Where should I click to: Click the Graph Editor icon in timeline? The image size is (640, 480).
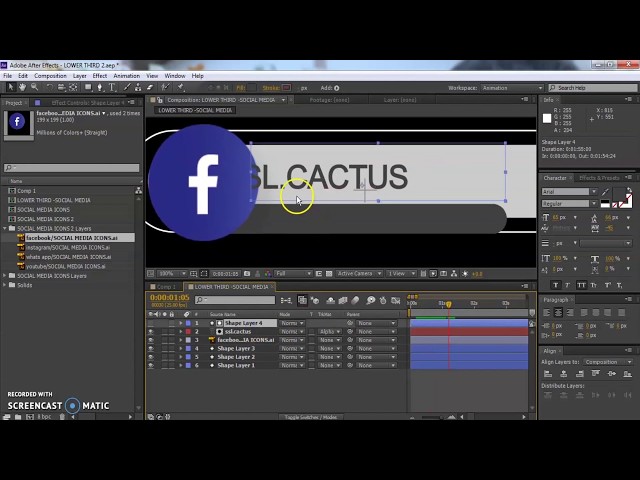tap(396, 300)
